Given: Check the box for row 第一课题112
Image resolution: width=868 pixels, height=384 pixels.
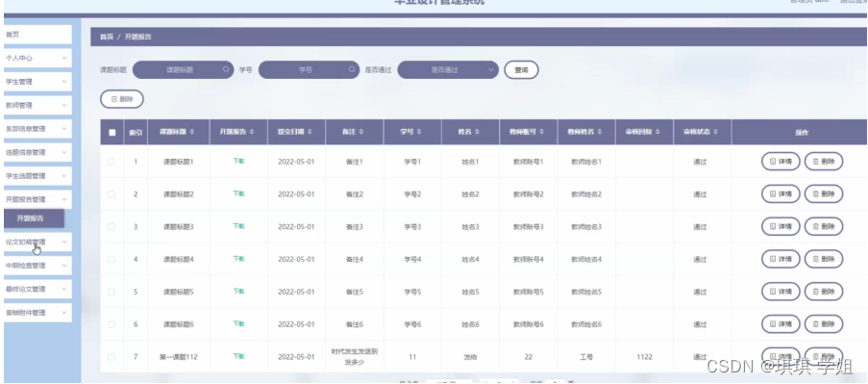Looking at the screenshot, I should click(112, 357).
